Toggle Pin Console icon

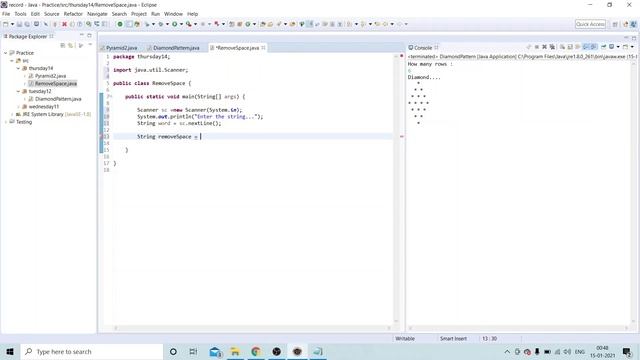click(x=604, y=47)
